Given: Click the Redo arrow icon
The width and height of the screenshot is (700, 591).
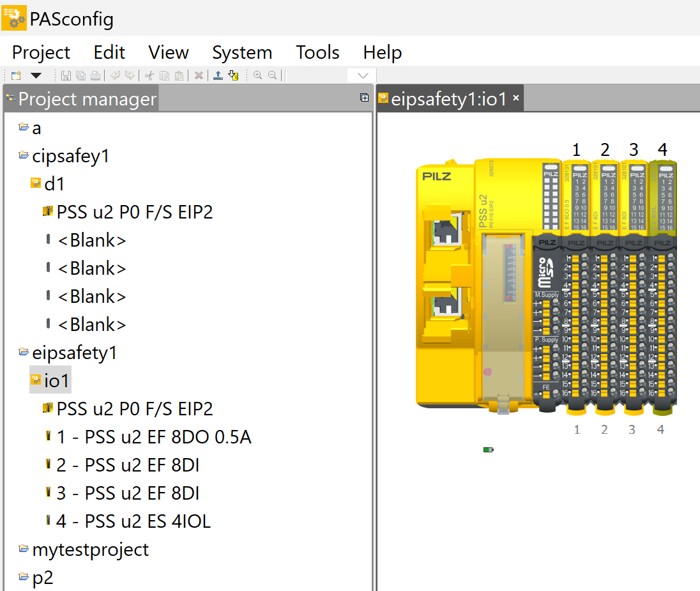Looking at the screenshot, I should pos(130,75).
